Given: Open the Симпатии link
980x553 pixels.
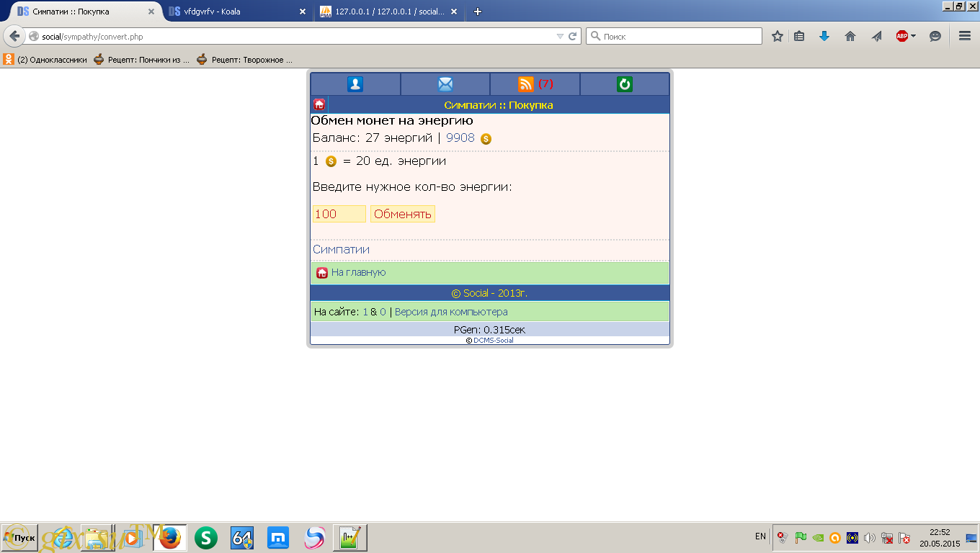Looking at the screenshot, I should pyautogui.click(x=341, y=249).
